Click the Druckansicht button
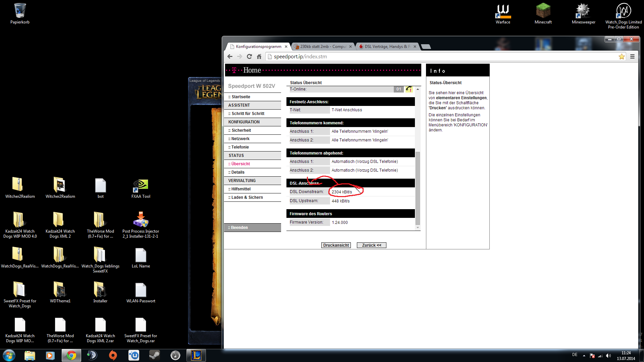Image resolution: width=644 pixels, height=362 pixels. (336, 245)
